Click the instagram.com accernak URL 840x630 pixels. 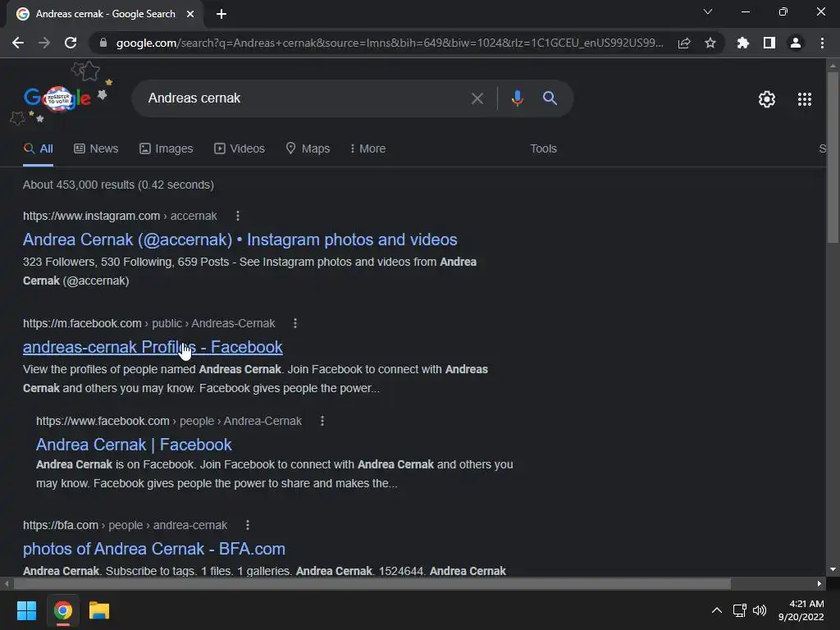tap(120, 216)
